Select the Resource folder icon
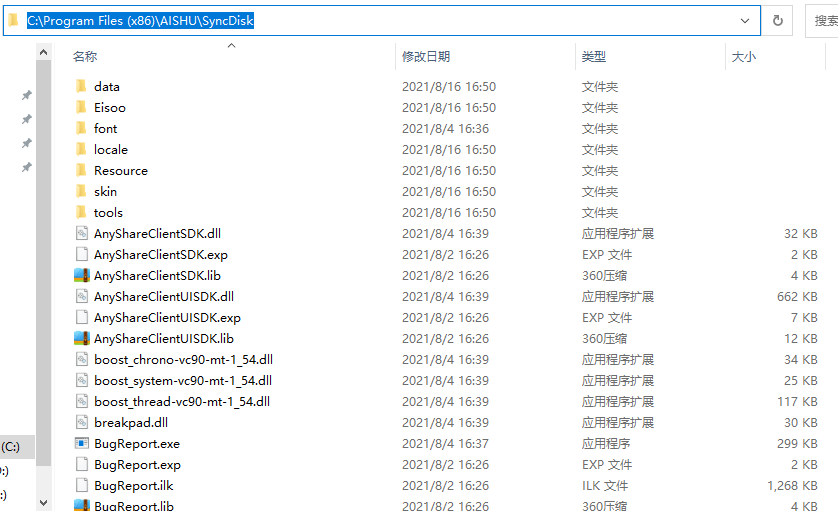Image resolution: width=838 pixels, height=523 pixels. click(81, 170)
